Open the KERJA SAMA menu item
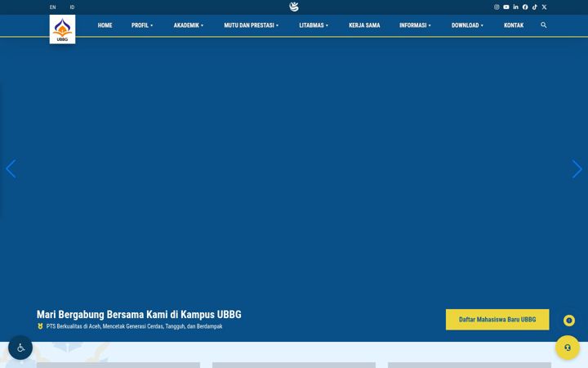This screenshot has height=368, width=588. click(x=364, y=25)
